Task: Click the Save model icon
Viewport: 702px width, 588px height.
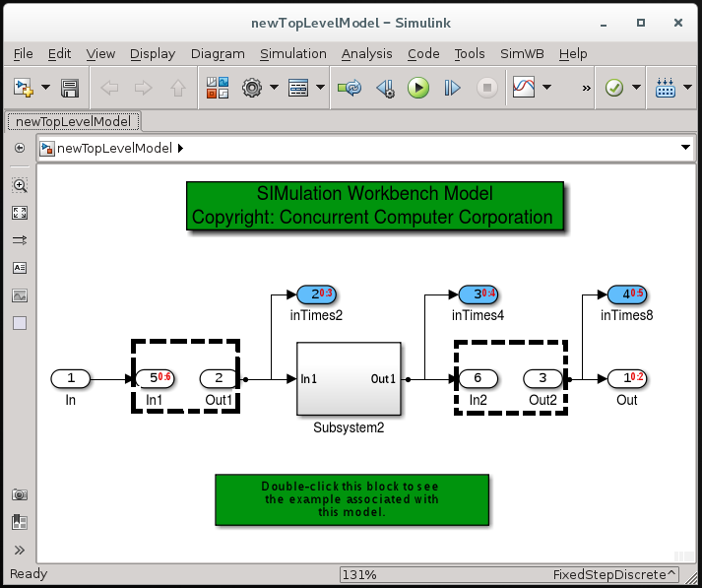Action: click(70, 89)
